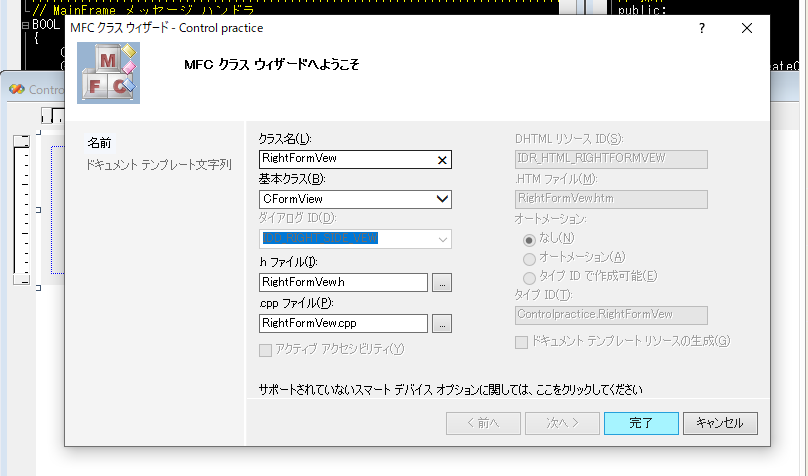Open the help question mark button
Image resolution: width=808 pixels, height=476 pixels.
[701, 28]
